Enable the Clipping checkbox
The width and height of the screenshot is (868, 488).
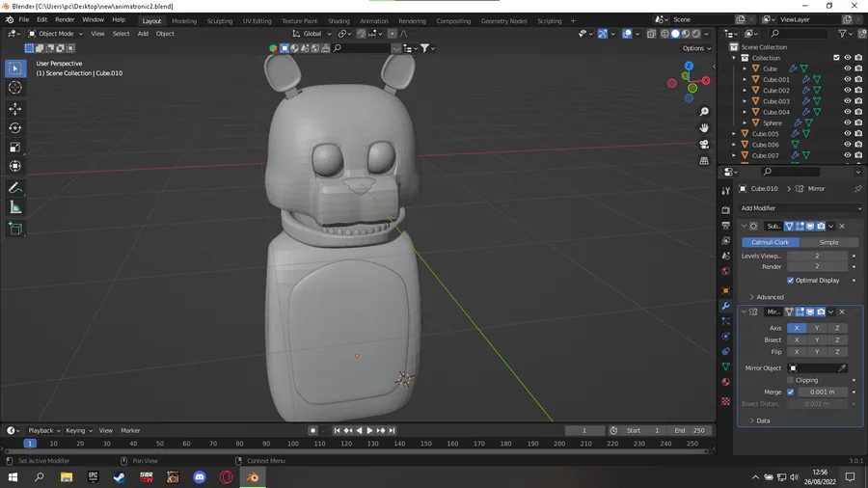(791, 380)
